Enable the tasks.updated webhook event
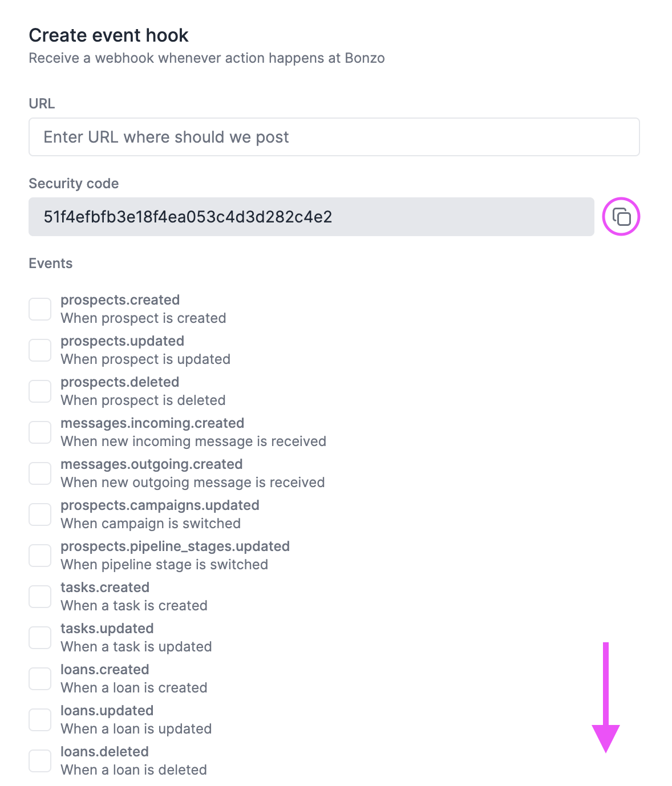 click(x=40, y=637)
